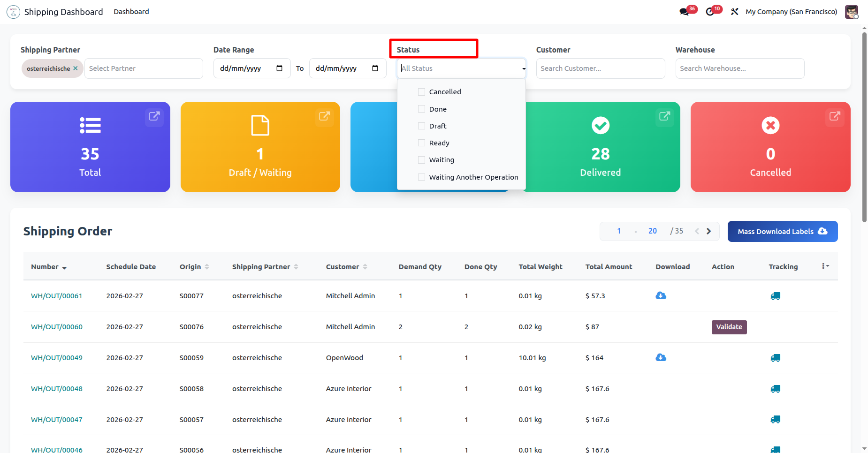Click in the Search Customer field
This screenshot has width=868, height=453.
601,68
